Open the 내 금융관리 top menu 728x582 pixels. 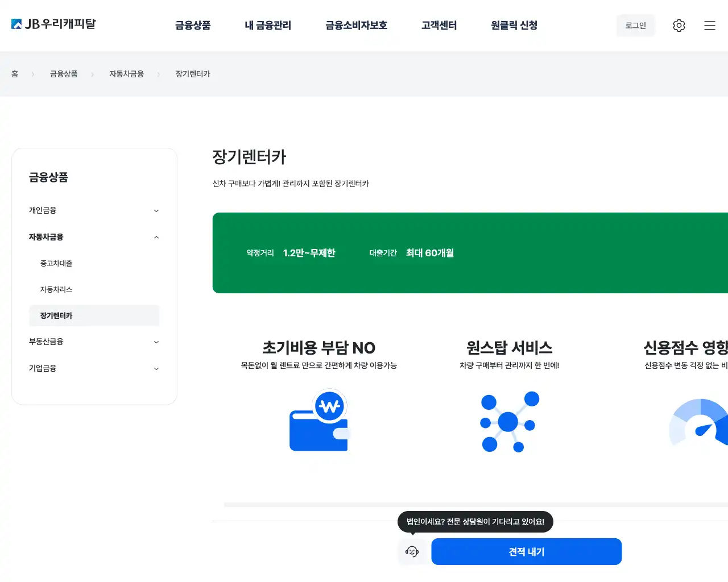pos(268,26)
